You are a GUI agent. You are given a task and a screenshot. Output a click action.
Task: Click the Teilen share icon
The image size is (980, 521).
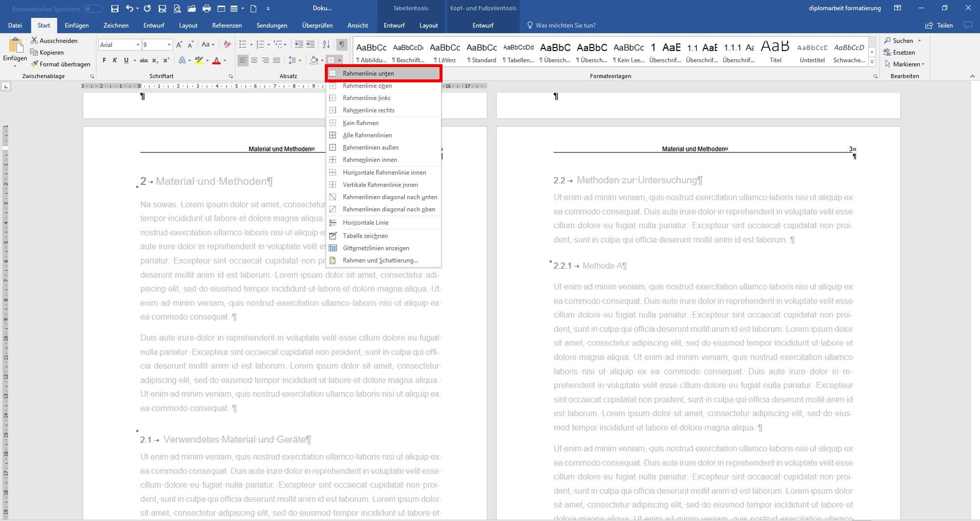(939, 25)
